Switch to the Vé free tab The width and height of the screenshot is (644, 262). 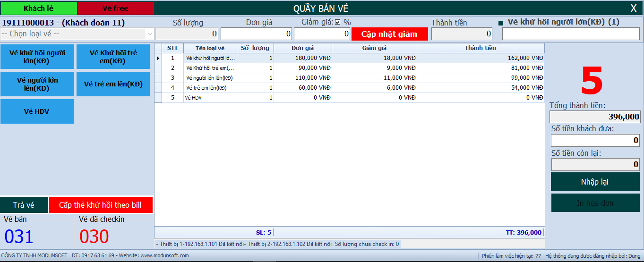[115, 8]
